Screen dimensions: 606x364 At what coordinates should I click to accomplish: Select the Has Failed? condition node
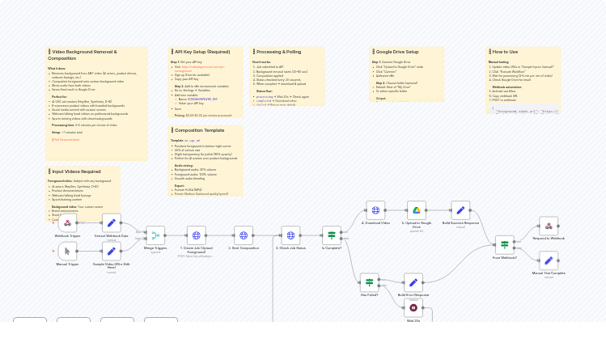click(369, 282)
